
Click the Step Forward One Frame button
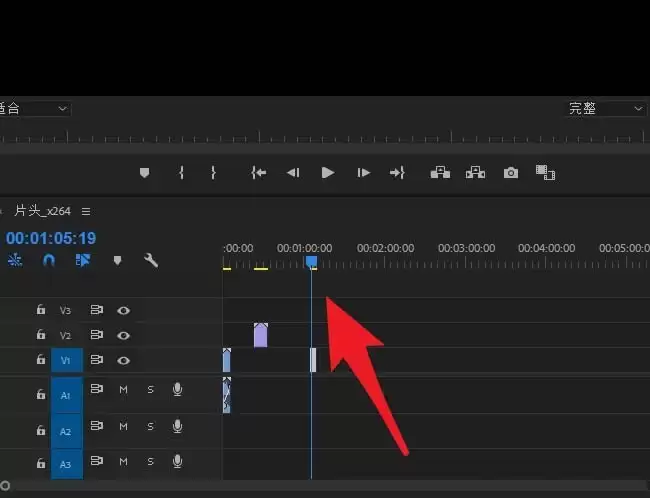[363, 173]
